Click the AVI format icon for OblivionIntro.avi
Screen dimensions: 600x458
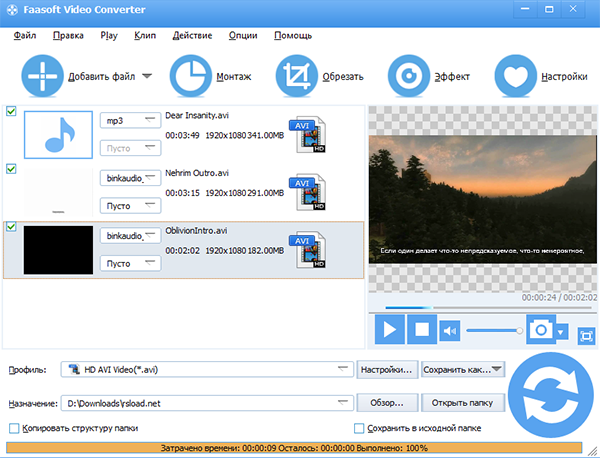pos(308,249)
